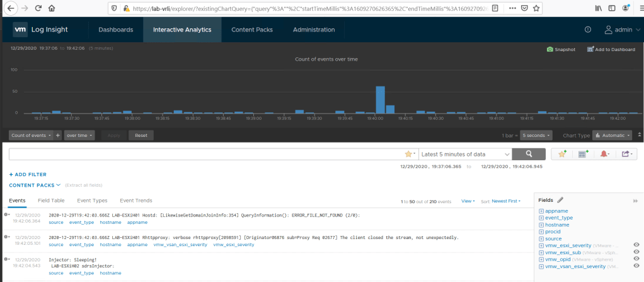
Task: Toggle visibility eye for vmw_esxi_severity field
Action: [636, 245]
